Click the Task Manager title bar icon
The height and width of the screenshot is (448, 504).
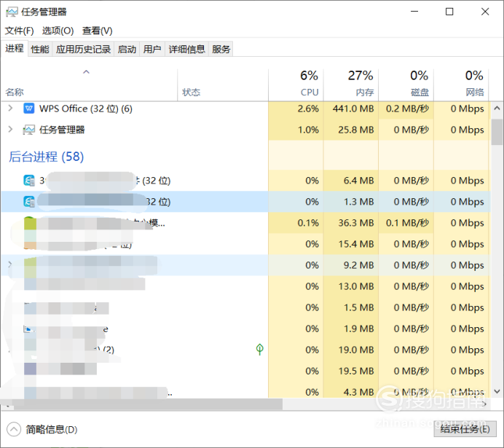pyautogui.click(x=12, y=12)
